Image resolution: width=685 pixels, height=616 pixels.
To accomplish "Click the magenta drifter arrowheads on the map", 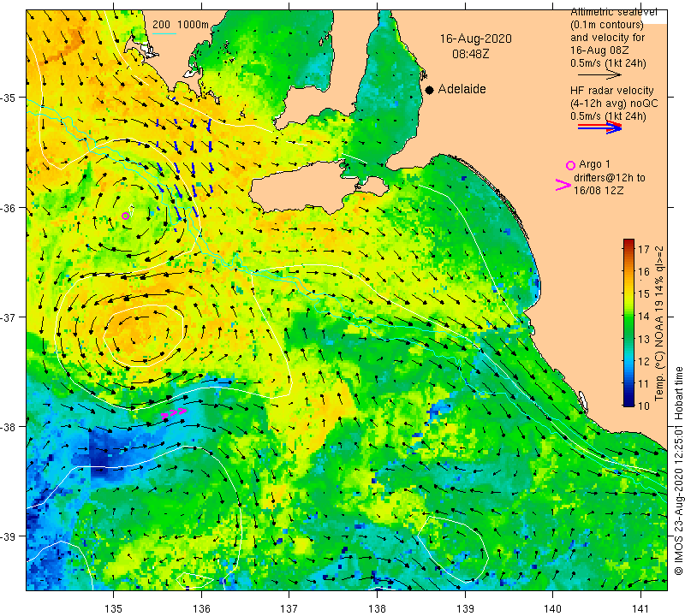I will [x=174, y=413].
